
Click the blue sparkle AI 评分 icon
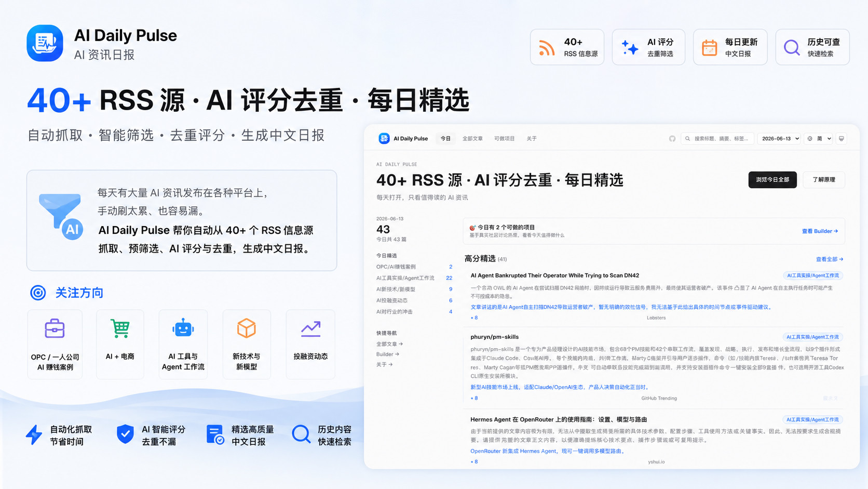pos(630,47)
